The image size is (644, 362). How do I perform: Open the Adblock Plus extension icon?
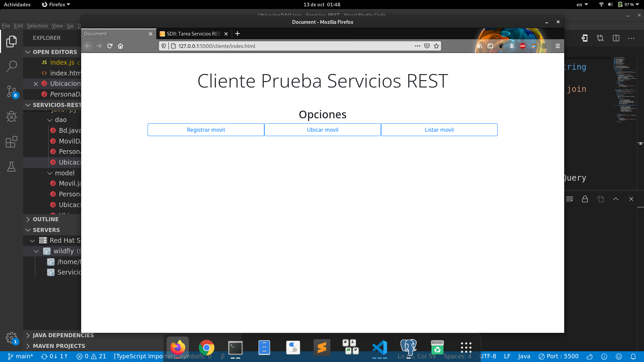pyautogui.click(x=523, y=46)
